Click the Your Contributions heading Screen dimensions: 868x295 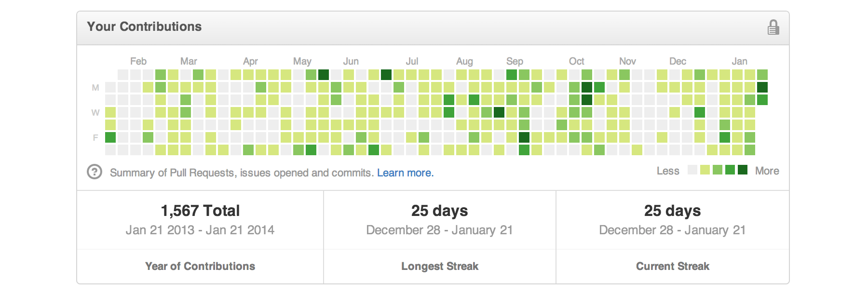click(x=144, y=27)
